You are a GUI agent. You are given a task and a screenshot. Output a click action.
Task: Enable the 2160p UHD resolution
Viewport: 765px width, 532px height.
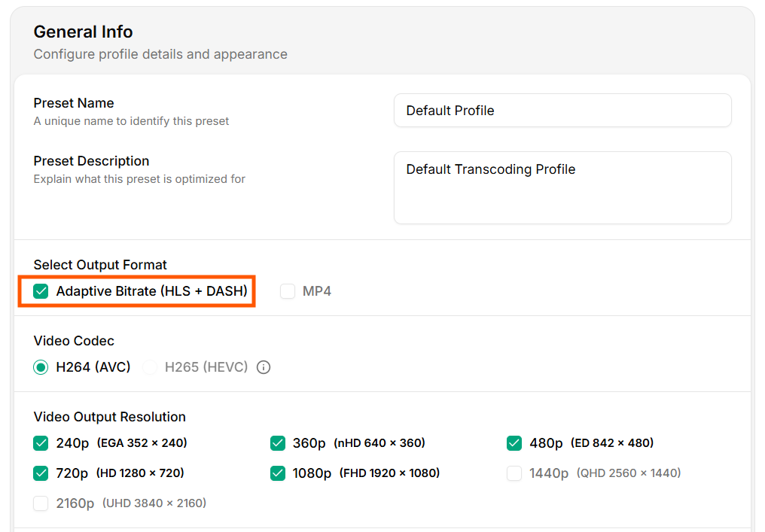pyautogui.click(x=41, y=503)
